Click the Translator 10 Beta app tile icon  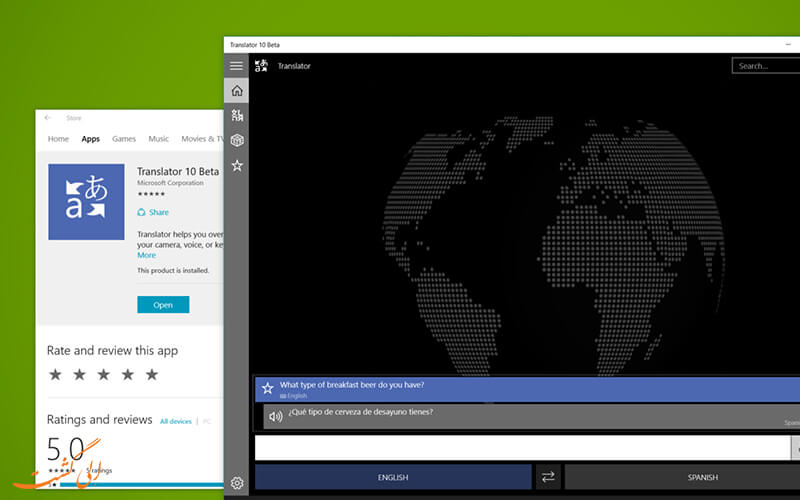coord(86,202)
